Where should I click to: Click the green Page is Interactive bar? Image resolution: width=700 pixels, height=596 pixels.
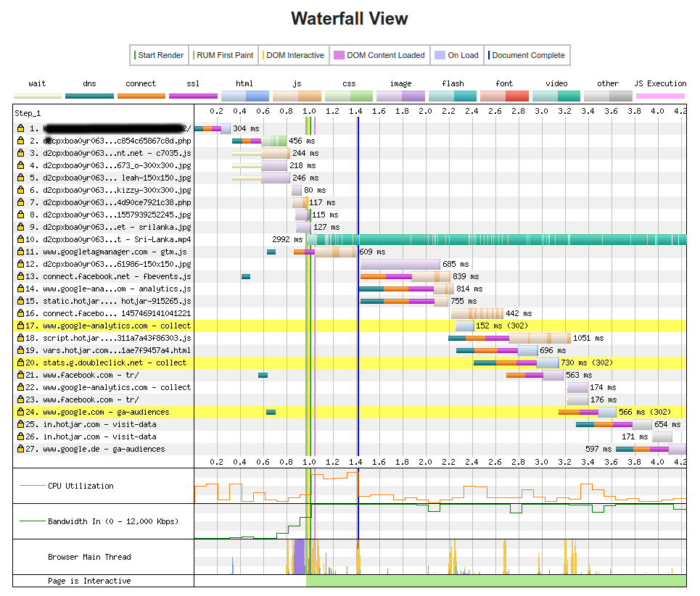[496, 581]
